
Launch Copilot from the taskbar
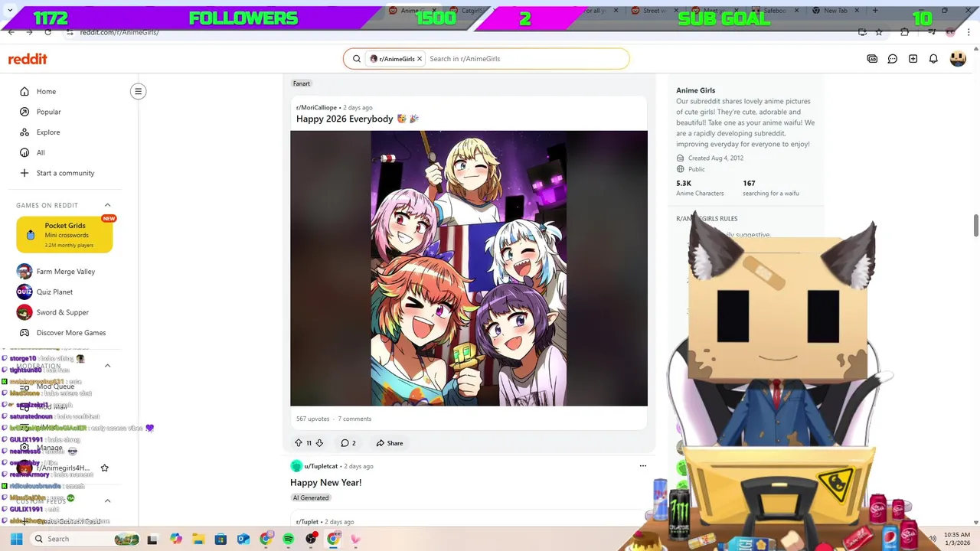pos(176,539)
